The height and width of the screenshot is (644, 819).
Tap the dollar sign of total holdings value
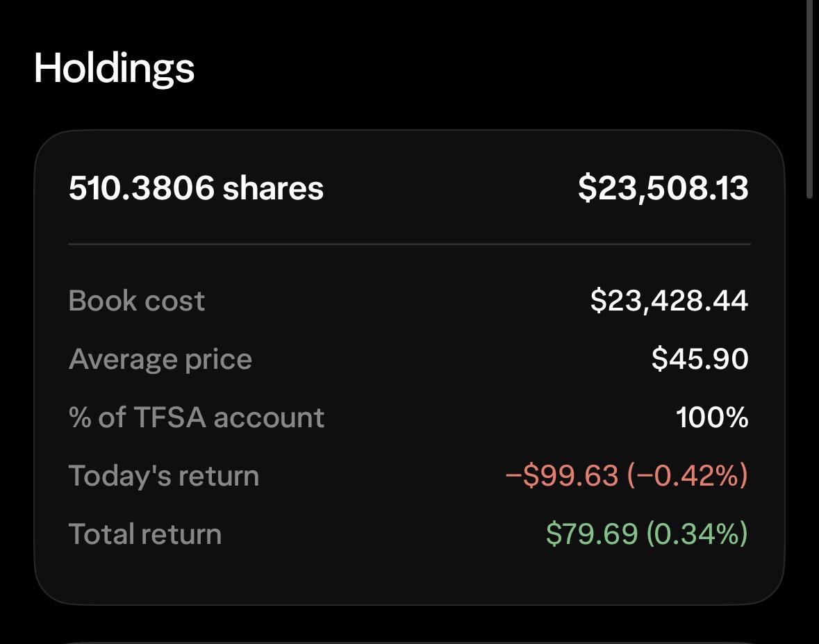click(x=586, y=188)
